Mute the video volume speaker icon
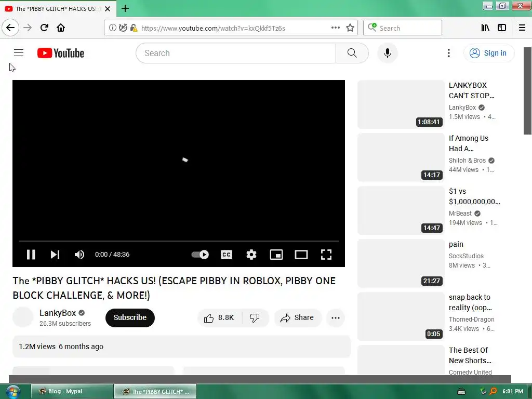Screen dimensions: 532x399 click(79, 255)
